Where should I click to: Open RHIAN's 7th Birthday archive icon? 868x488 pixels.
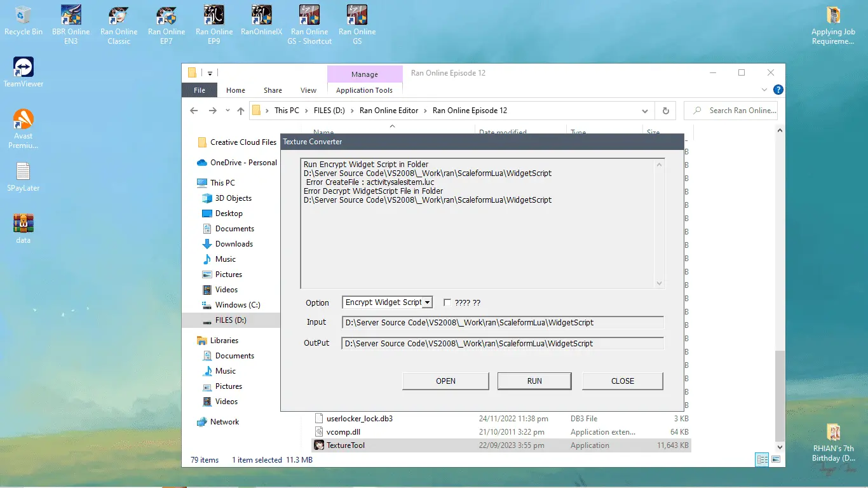pos(833,443)
